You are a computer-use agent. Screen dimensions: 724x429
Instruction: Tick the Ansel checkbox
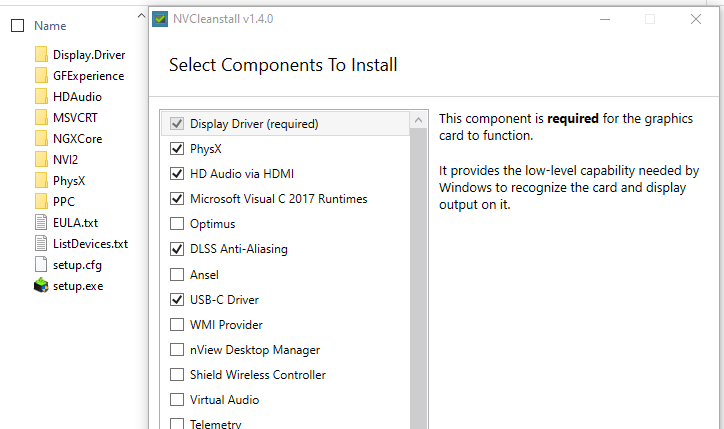point(177,274)
